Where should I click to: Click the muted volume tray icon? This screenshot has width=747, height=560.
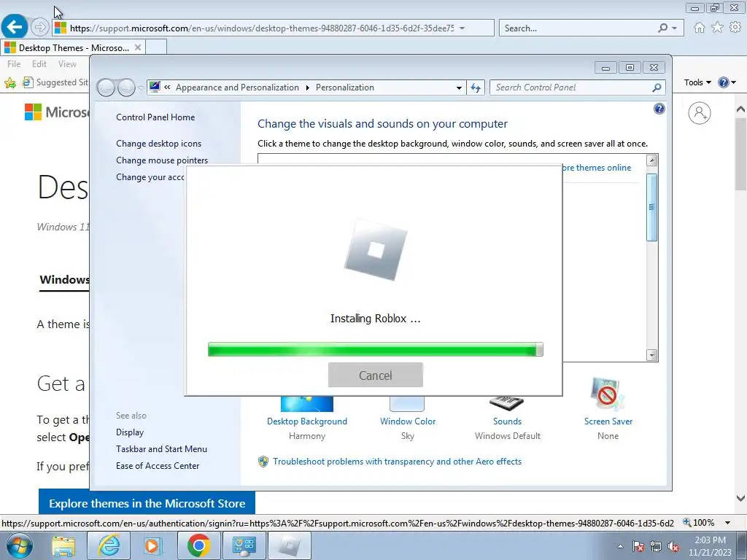673,546
